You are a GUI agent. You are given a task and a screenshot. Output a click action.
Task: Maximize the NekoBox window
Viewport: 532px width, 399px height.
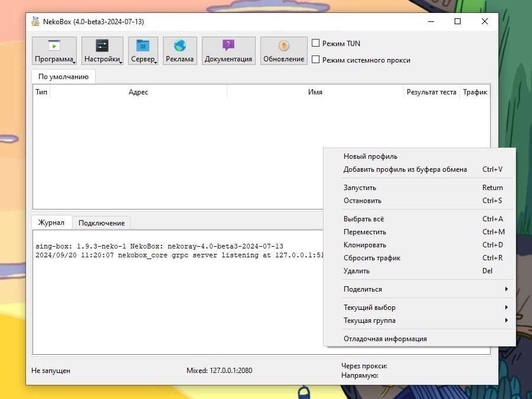[x=457, y=21]
